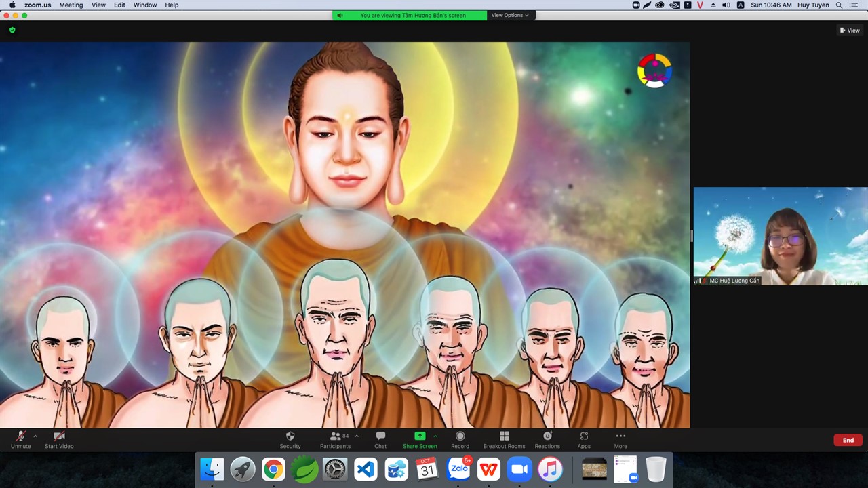Open the zoom.us application menu
Viewport: 868px width, 488px height.
pyautogui.click(x=37, y=5)
